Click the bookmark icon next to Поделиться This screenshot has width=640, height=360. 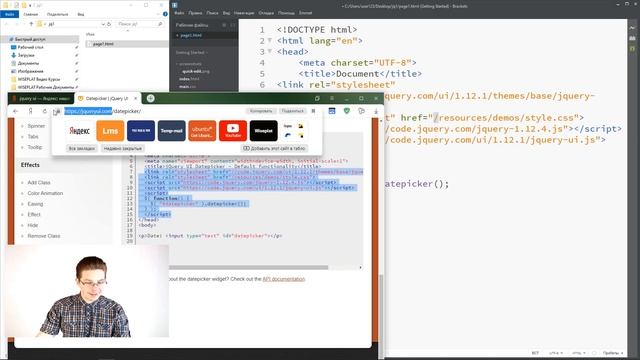point(313,111)
